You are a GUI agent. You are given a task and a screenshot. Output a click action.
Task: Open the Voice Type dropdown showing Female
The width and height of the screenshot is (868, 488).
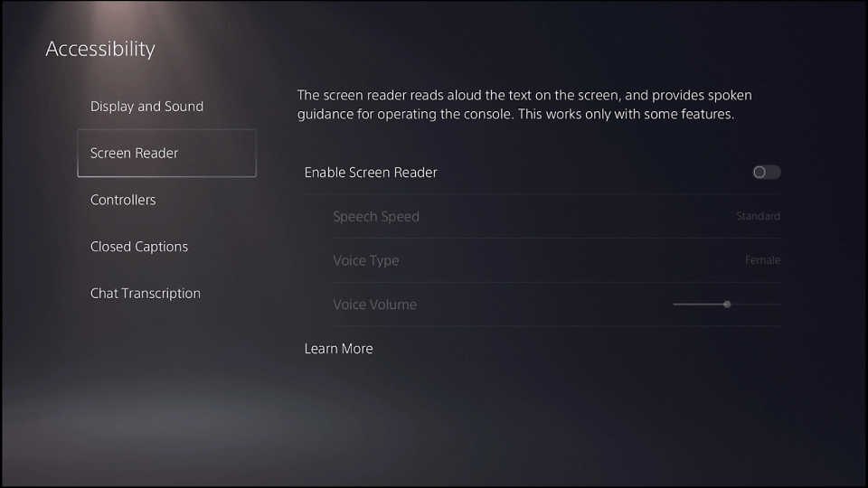click(x=762, y=260)
